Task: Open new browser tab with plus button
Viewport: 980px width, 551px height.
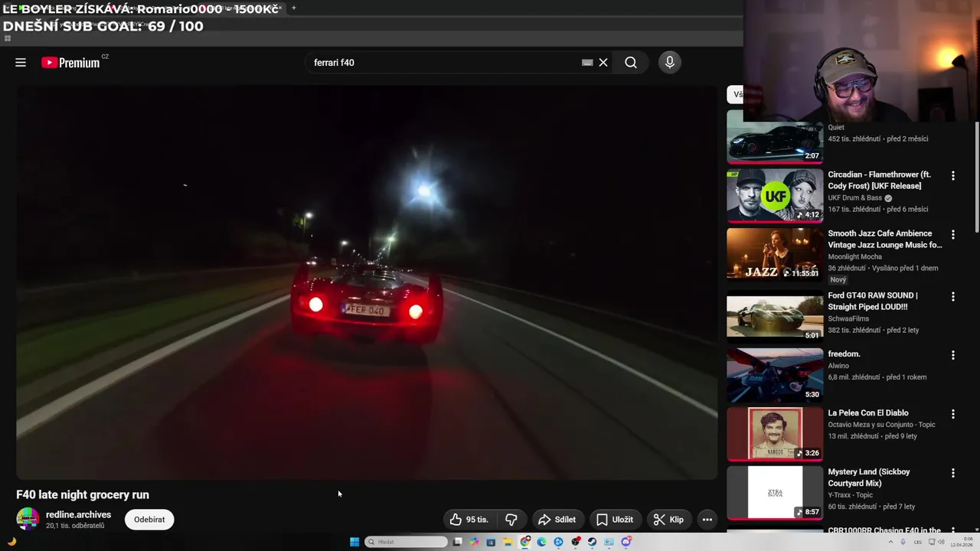Action: click(x=293, y=8)
